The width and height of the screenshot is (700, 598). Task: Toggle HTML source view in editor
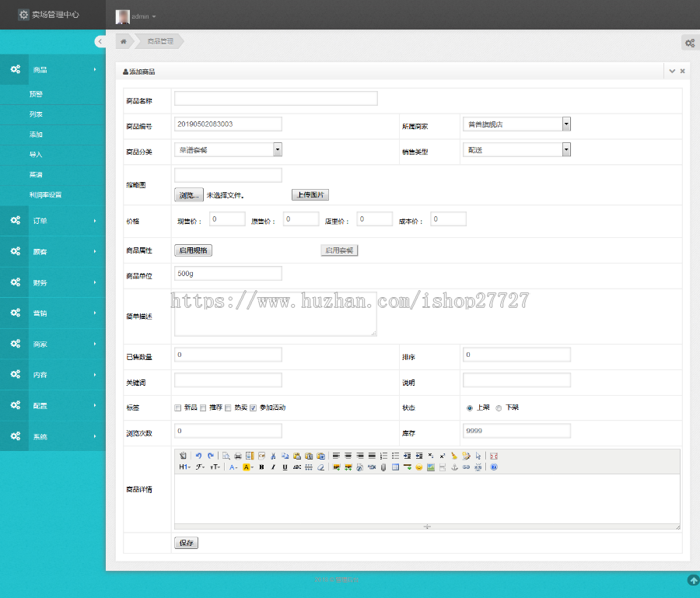pyautogui.click(x=183, y=456)
